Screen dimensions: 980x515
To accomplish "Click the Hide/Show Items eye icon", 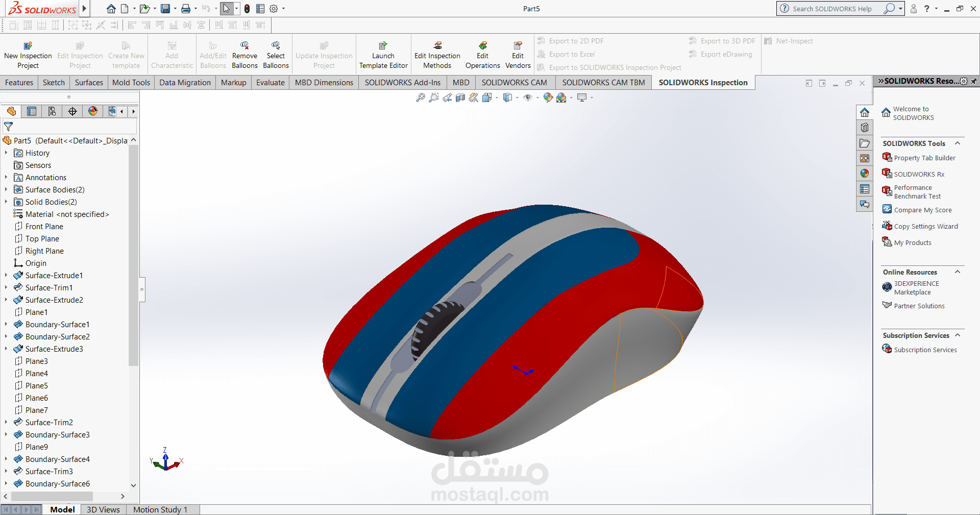I will (527, 97).
